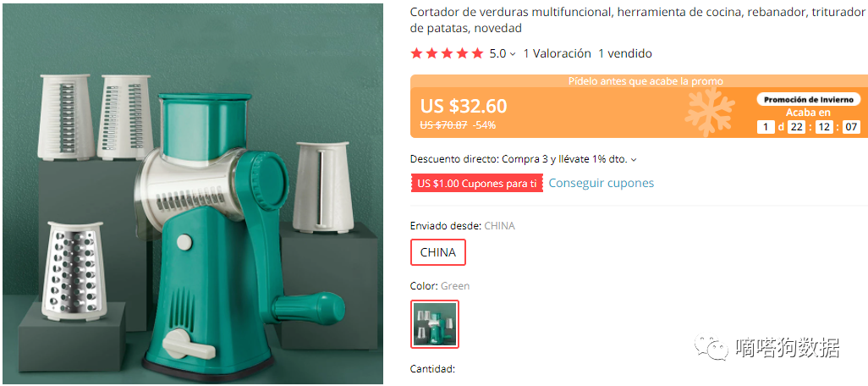The width and height of the screenshot is (868, 386).
Task: Open the 1 Valoración reviews link
Action: (557, 53)
